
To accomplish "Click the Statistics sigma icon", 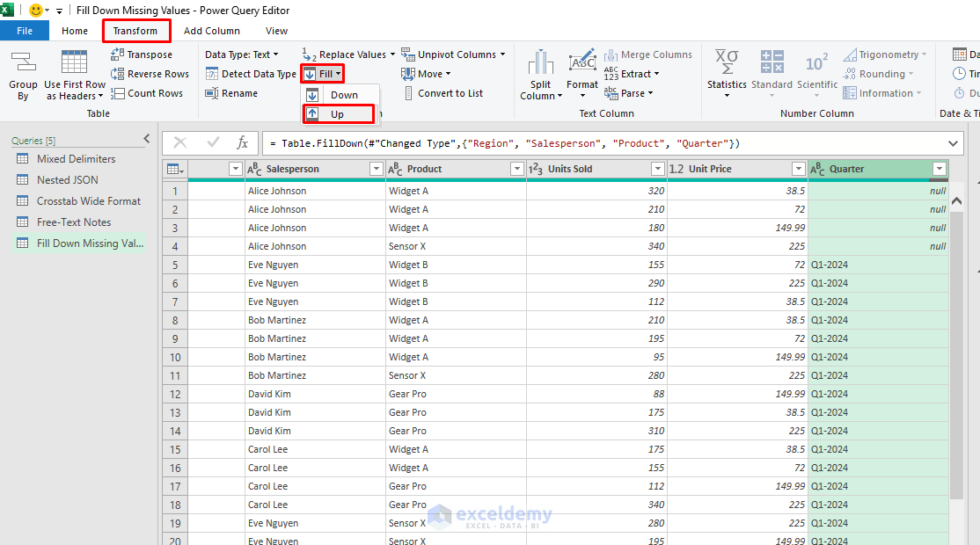I will tap(727, 62).
